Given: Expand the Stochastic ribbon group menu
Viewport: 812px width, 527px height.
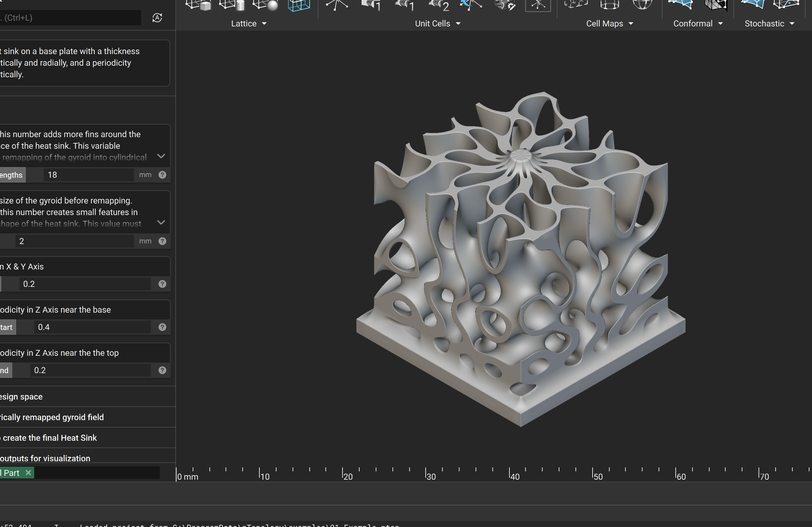Looking at the screenshot, I should pyautogui.click(x=769, y=24).
